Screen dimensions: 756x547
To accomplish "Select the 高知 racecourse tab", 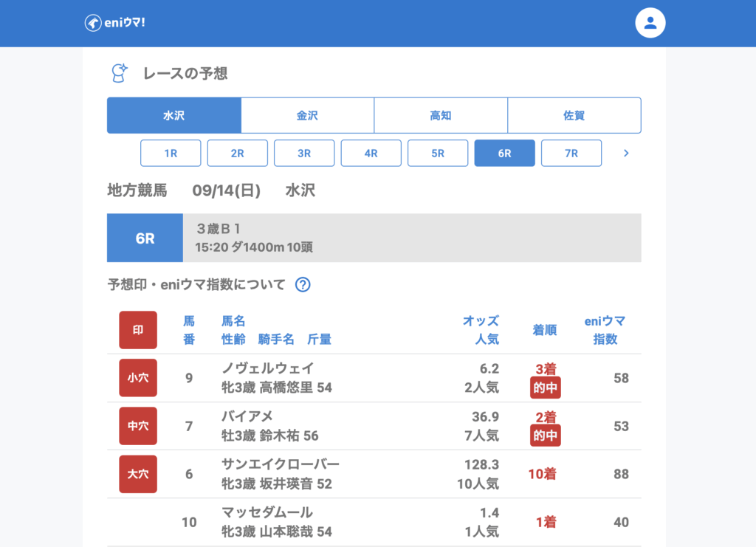I will coord(441,116).
